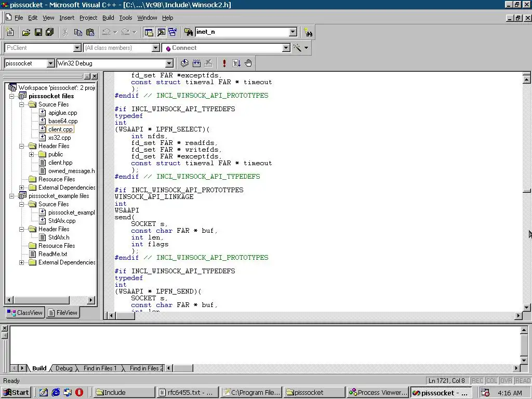The width and height of the screenshot is (532, 399).
Task: Copy selection using the toolbar copy icon
Action: coord(78,32)
